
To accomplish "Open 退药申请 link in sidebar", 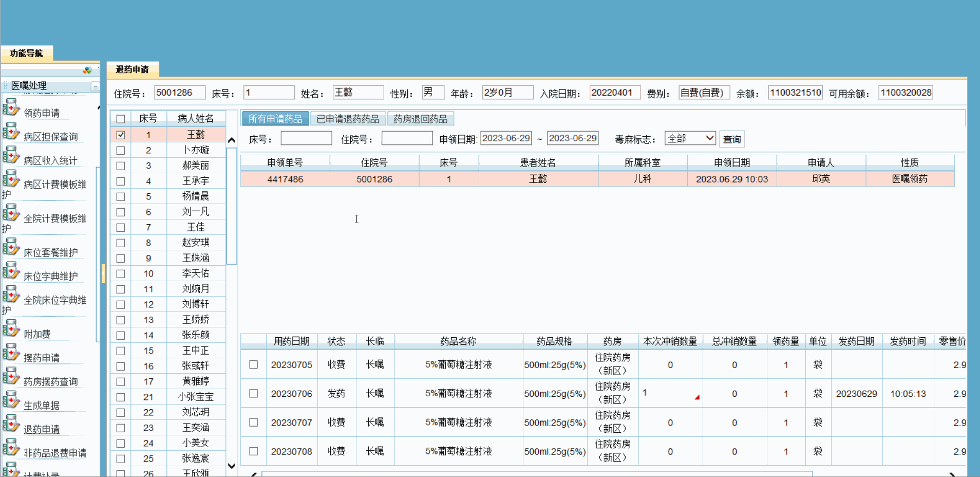I will [x=42, y=429].
